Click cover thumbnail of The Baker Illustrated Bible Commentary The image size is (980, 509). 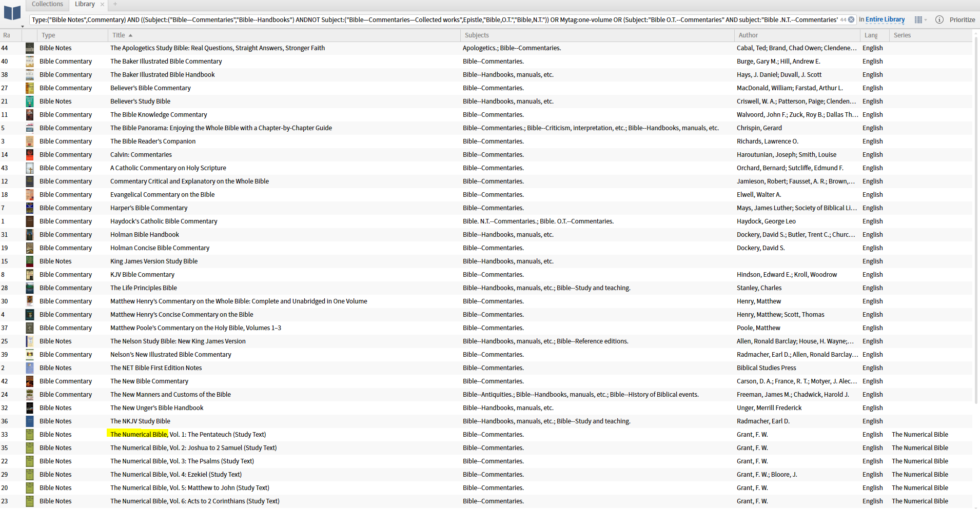30,62
